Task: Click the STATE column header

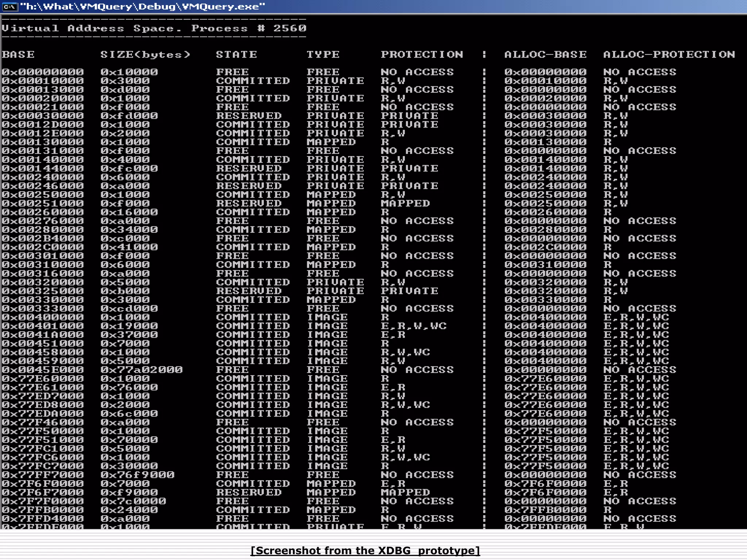Action: (236, 55)
